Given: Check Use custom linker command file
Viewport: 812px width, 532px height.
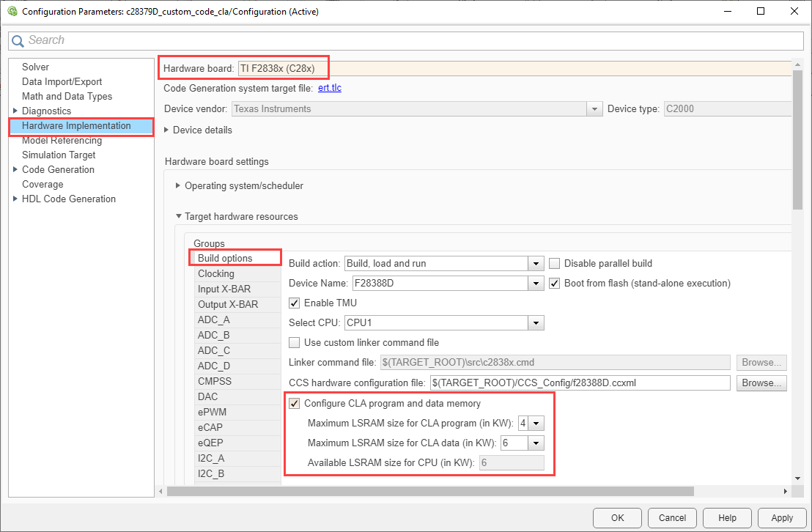Looking at the screenshot, I should [294, 342].
